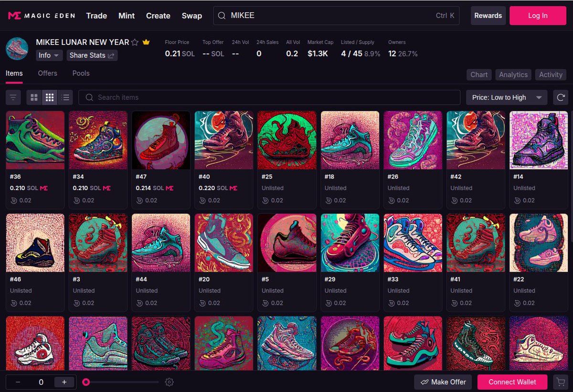Click the Connect Wallet button
Screen dimensions: 573x392
pyautogui.click(x=512, y=382)
